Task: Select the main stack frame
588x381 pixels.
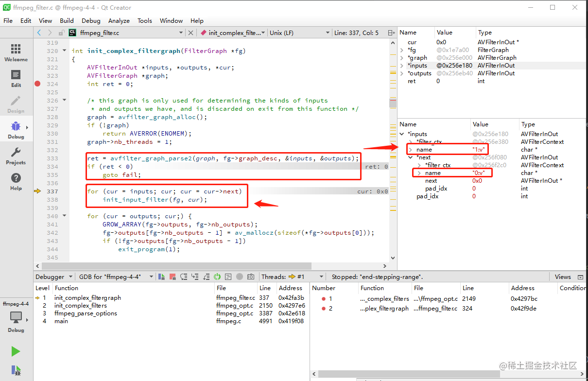Action: coord(172,321)
